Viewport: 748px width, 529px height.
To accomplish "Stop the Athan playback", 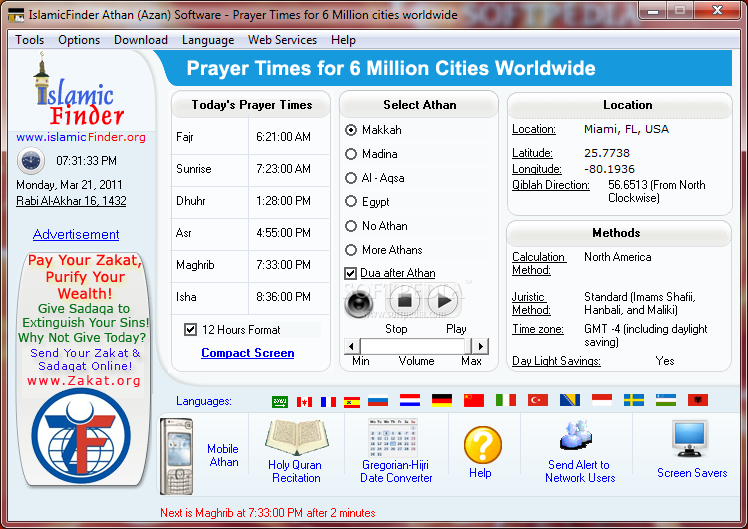I will 405,301.
